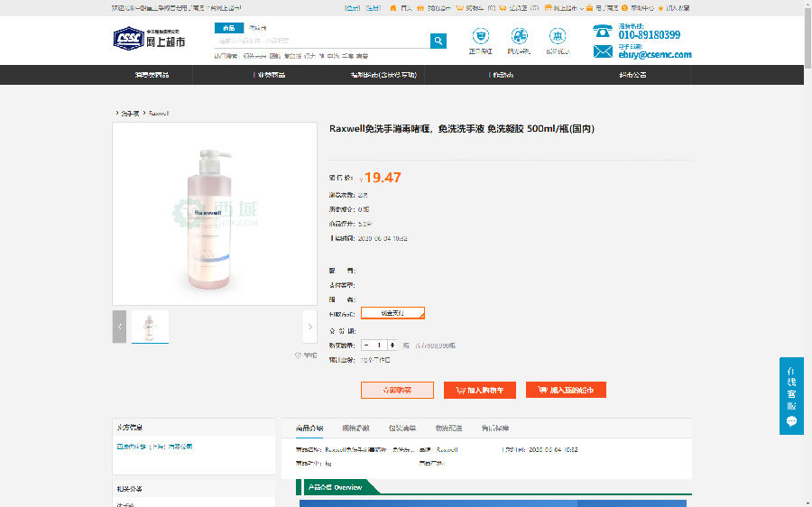Open the 规格参数 tab

355,429
